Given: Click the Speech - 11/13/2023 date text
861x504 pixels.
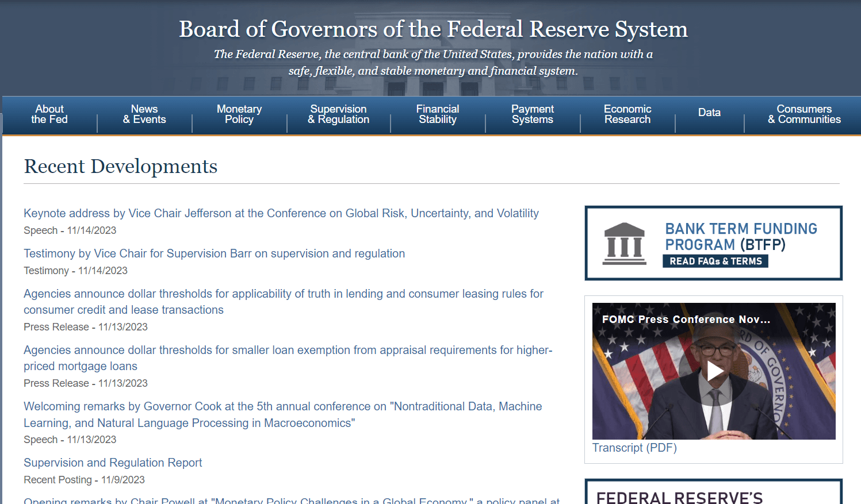Looking at the screenshot, I should click(x=70, y=440).
